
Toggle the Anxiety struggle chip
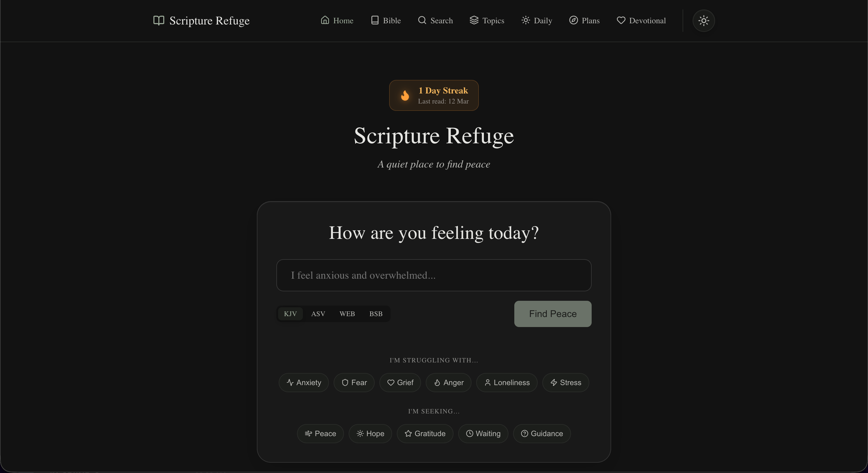point(303,382)
